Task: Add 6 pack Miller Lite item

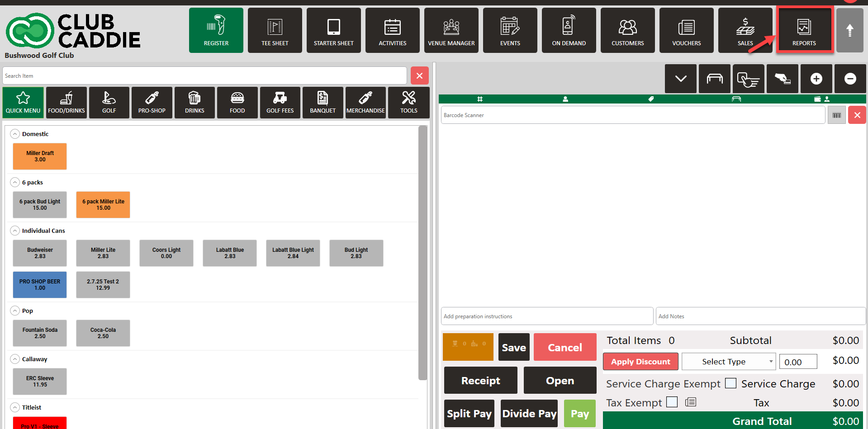Action: point(103,205)
